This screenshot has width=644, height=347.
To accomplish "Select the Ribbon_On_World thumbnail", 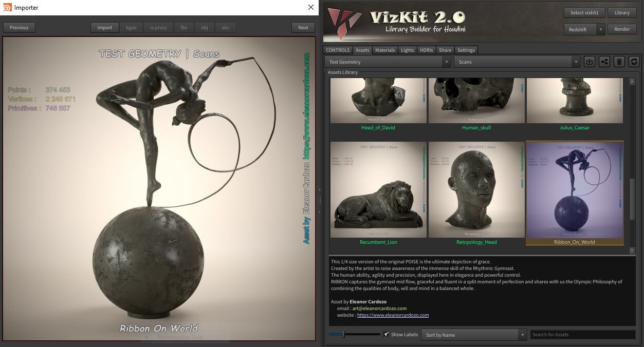I will point(575,190).
